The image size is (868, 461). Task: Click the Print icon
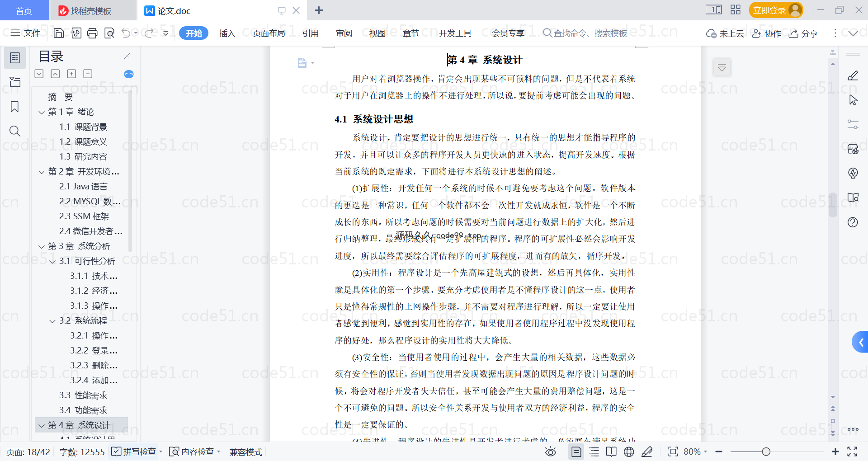tap(93, 33)
